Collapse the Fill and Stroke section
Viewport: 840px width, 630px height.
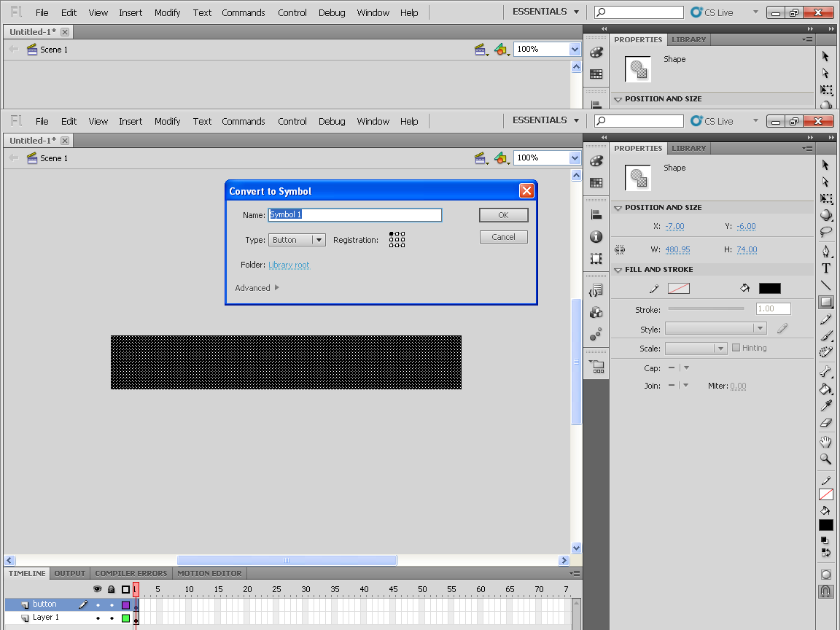[618, 270]
